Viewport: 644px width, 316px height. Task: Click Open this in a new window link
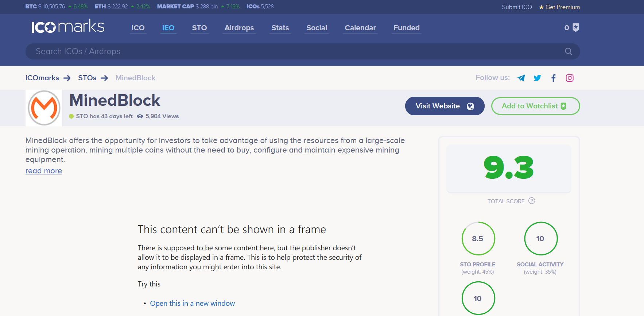pos(193,303)
